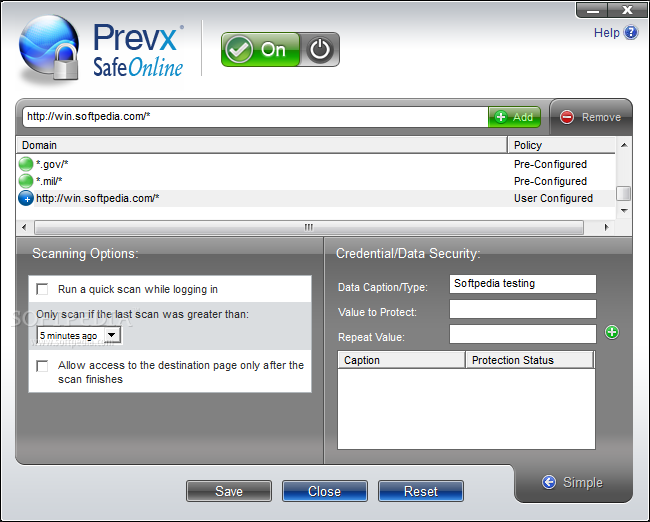
Task: Enable Allow access only after scan finishes
Action: [x=42, y=366]
